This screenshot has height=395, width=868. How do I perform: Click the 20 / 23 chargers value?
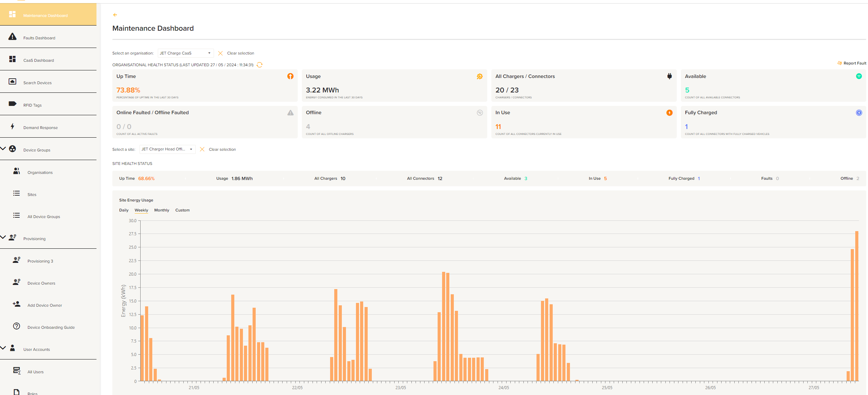[x=507, y=90]
